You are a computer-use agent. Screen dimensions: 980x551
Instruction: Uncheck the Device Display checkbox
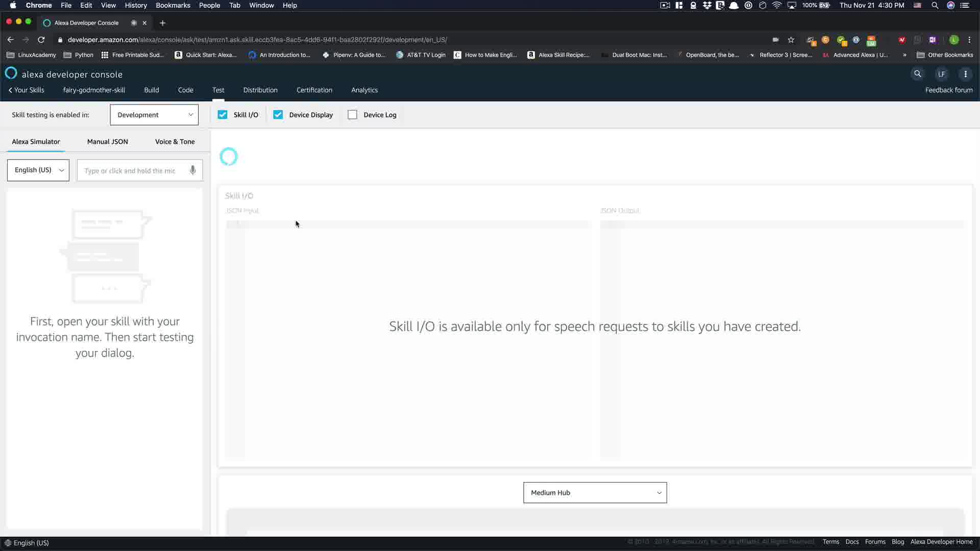tap(278, 115)
